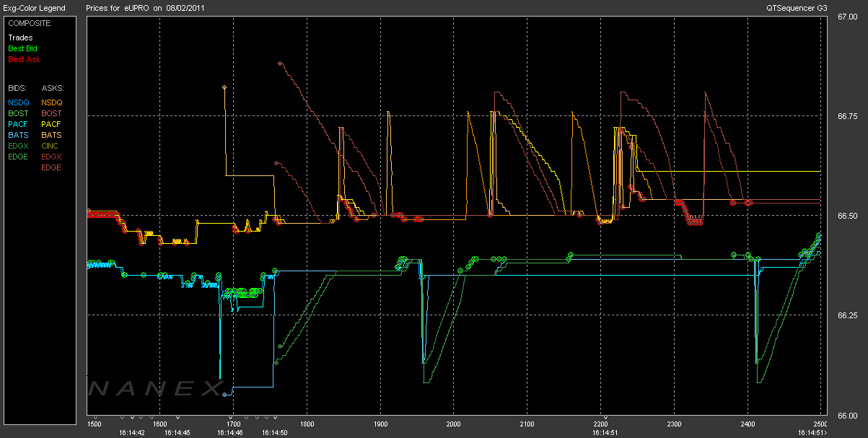Click the NANEX watermark in the chart

pyautogui.click(x=155, y=389)
